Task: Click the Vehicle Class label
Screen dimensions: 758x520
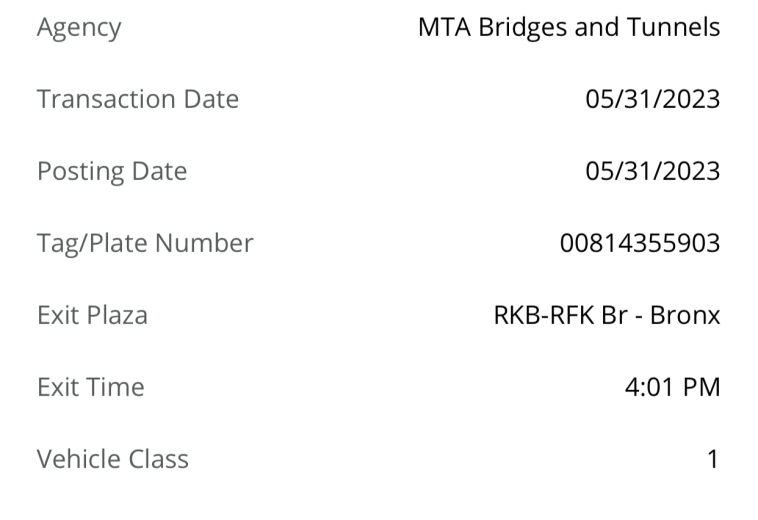Action: [113, 459]
